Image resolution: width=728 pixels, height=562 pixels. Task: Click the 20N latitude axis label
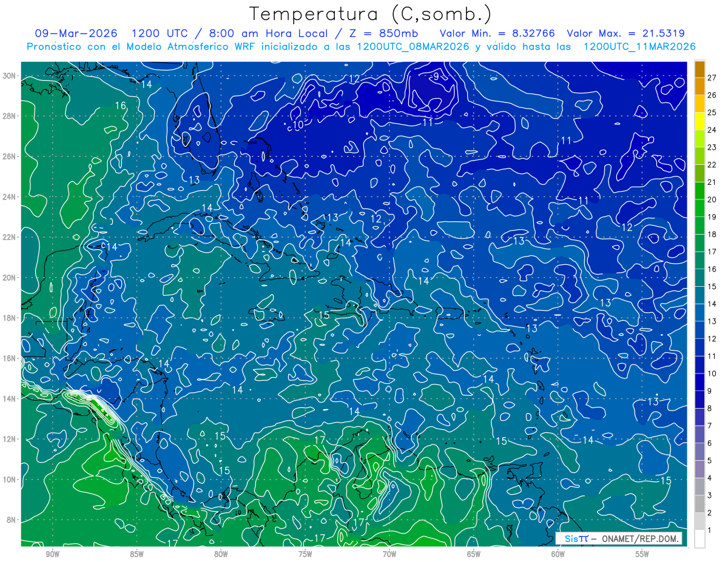[10, 278]
